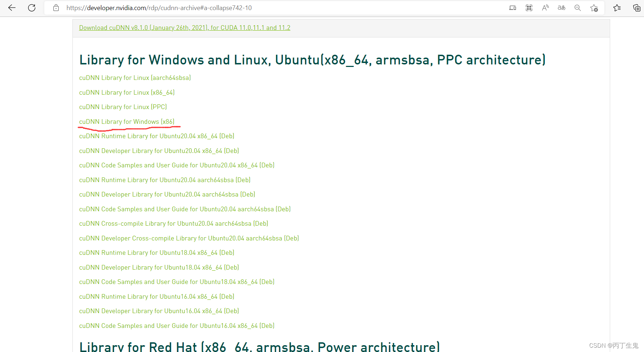644x352 pixels.
Task: Open cuDNN Runtime Library for Ubuntu18.04 x86_64 (Deb)
Action: point(157,253)
